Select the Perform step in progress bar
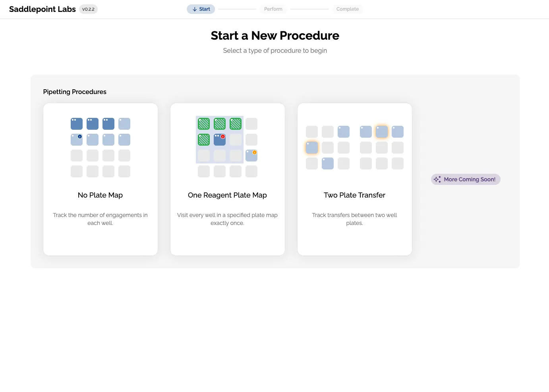This screenshot has height=392, width=549. coord(273,9)
